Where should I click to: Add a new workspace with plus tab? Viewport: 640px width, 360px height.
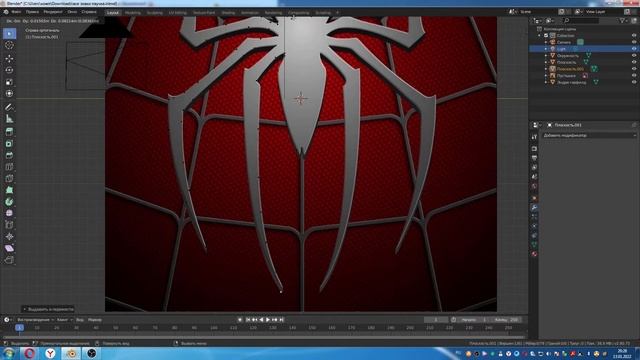[x=338, y=13]
